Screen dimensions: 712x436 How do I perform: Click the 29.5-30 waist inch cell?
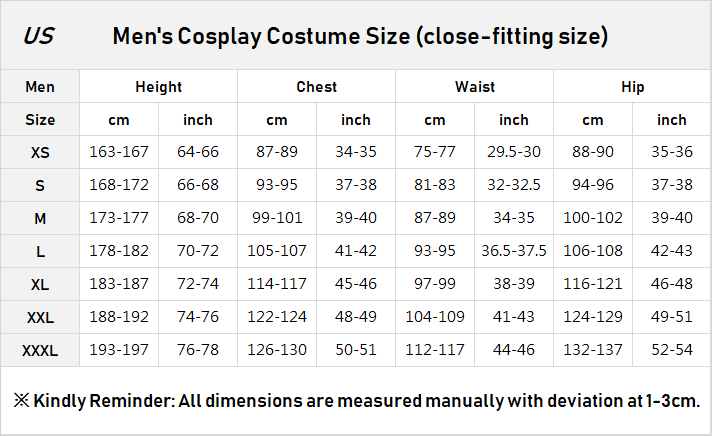click(513, 153)
